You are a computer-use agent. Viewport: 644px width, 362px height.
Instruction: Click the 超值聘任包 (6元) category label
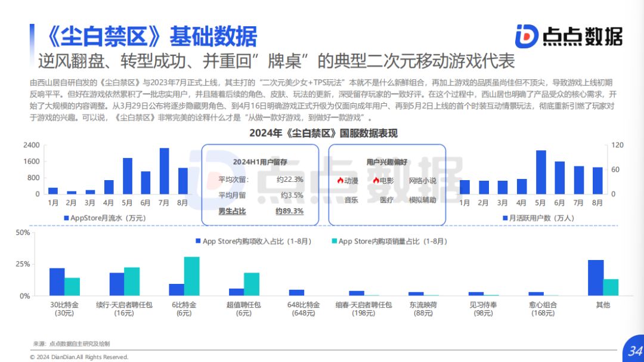click(x=243, y=309)
